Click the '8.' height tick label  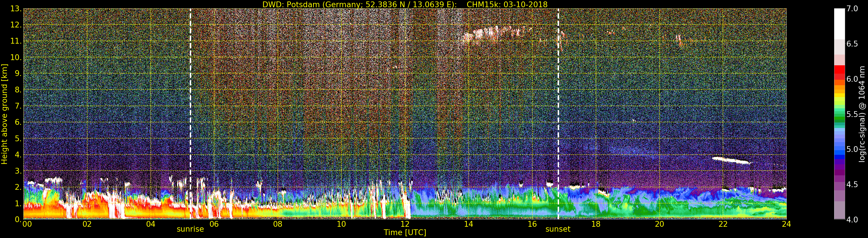point(18,90)
